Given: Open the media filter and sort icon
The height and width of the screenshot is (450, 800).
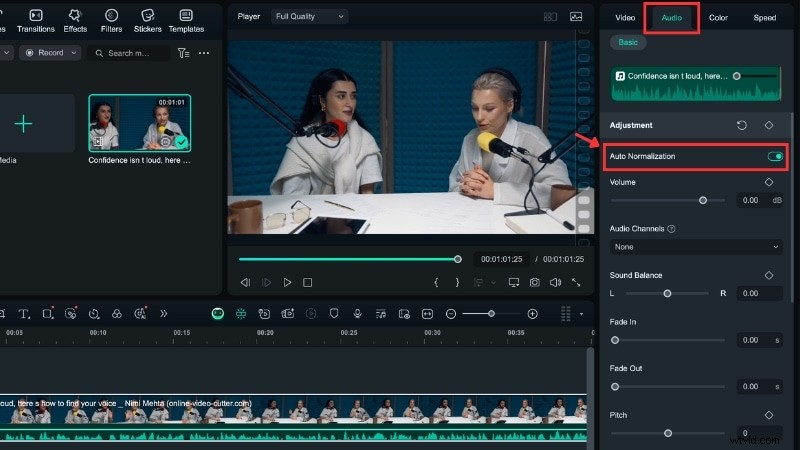Looking at the screenshot, I should click(x=184, y=53).
